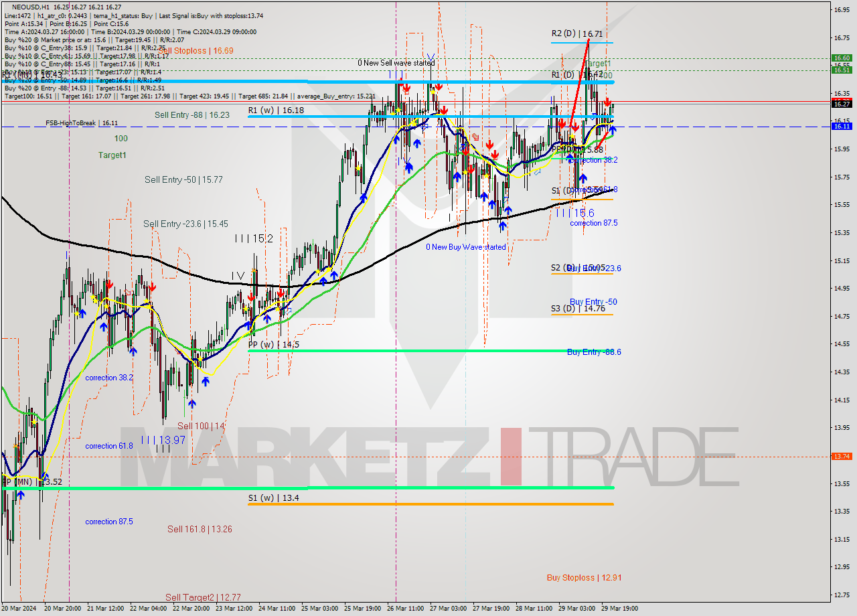The image size is (857, 616).
Task: Select the 'R2 (D) | 16.71' pivot label
Action: pyautogui.click(x=577, y=33)
